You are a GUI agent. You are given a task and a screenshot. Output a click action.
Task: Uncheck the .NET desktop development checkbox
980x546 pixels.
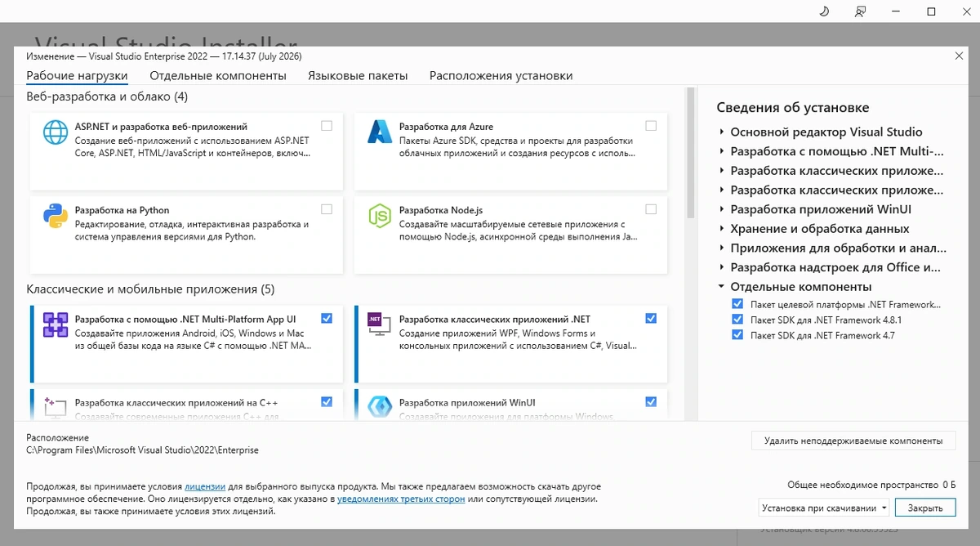[x=651, y=318]
